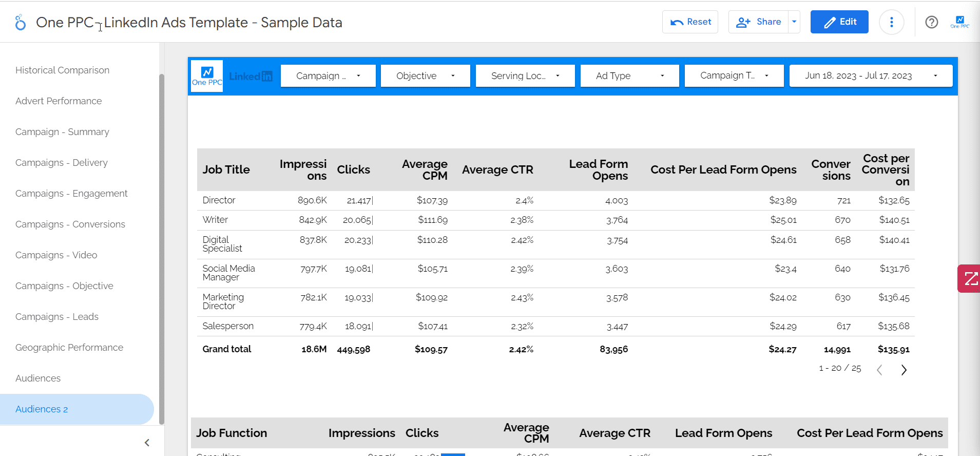
Task: Click the 21,417 clicks cell for Director
Action: tap(359, 200)
